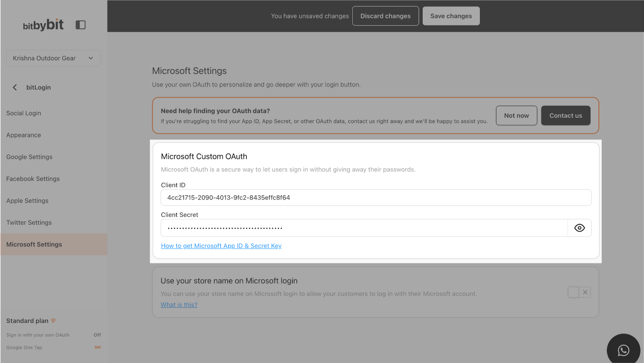Dismiss help banner with Not now
644x363 pixels.
click(x=516, y=116)
